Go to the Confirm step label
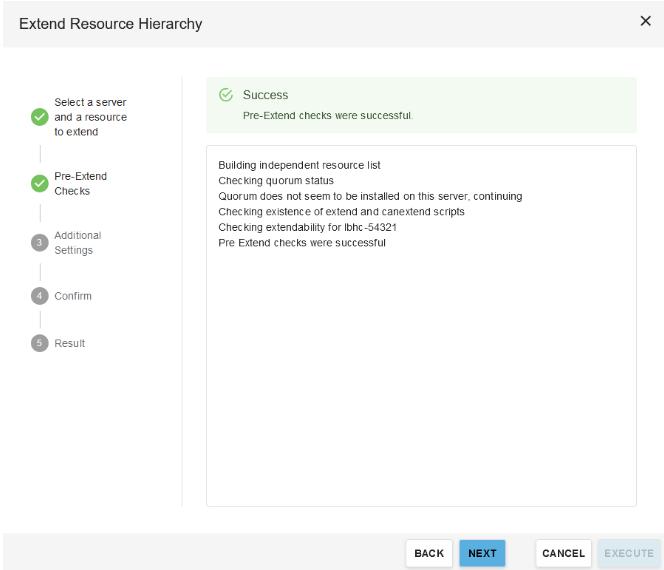The height and width of the screenshot is (570, 664). (x=73, y=296)
